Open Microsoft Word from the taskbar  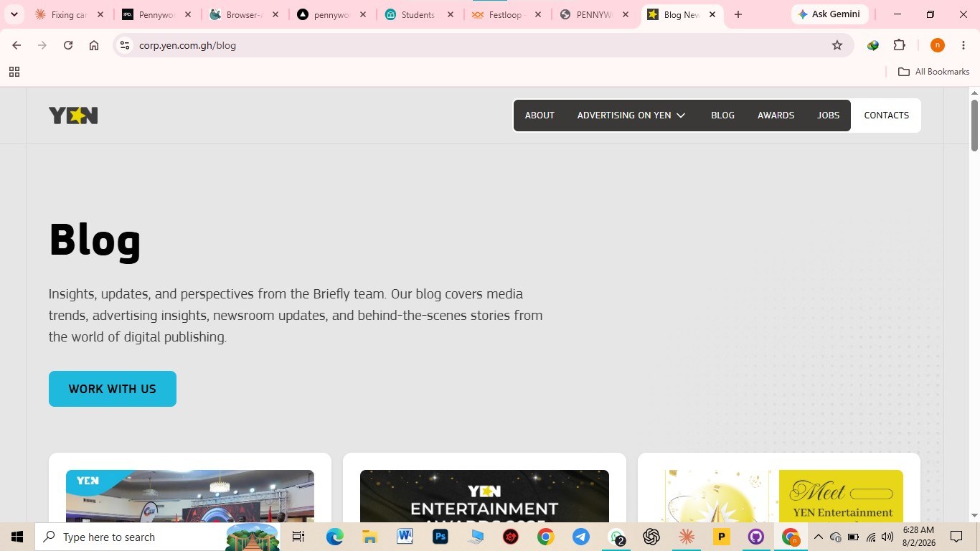pos(405,537)
